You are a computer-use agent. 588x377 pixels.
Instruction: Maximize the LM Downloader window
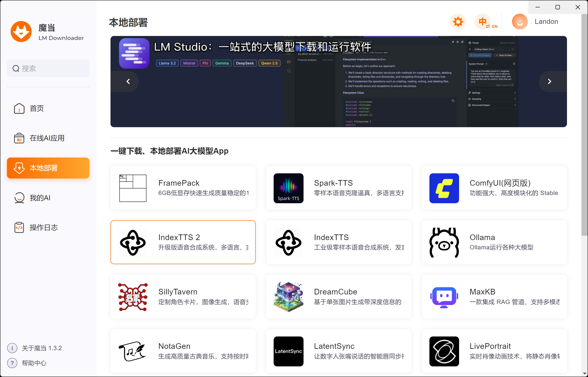click(558, 7)
